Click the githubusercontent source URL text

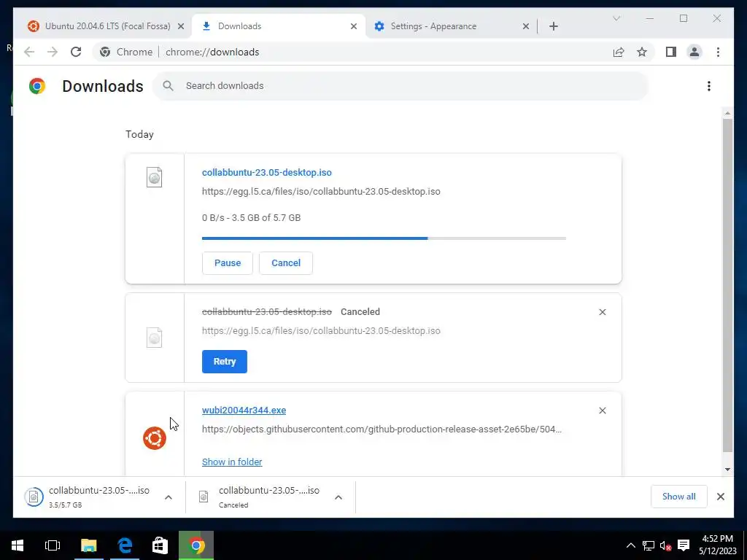pyautogui.click(x=382, y=429)
